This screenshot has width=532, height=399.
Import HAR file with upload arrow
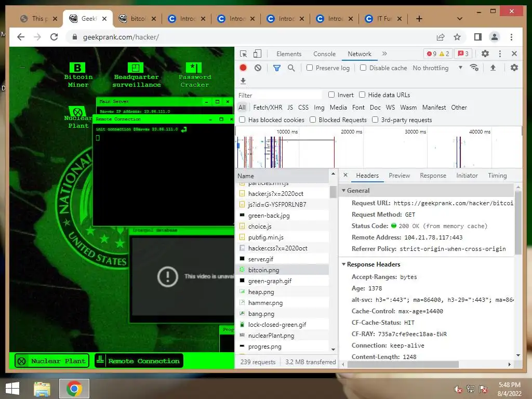pyautogui.click(x=493, y=68)
